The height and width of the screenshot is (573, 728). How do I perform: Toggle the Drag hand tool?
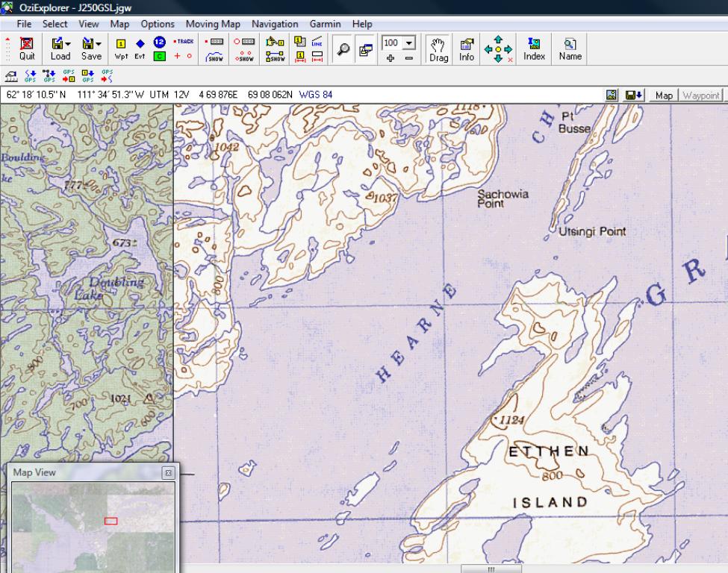(438, 49)
